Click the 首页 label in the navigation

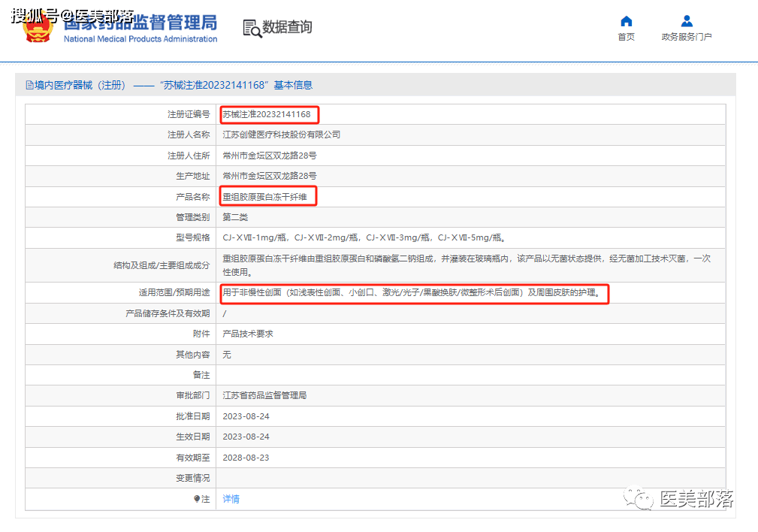coord(626,37)
